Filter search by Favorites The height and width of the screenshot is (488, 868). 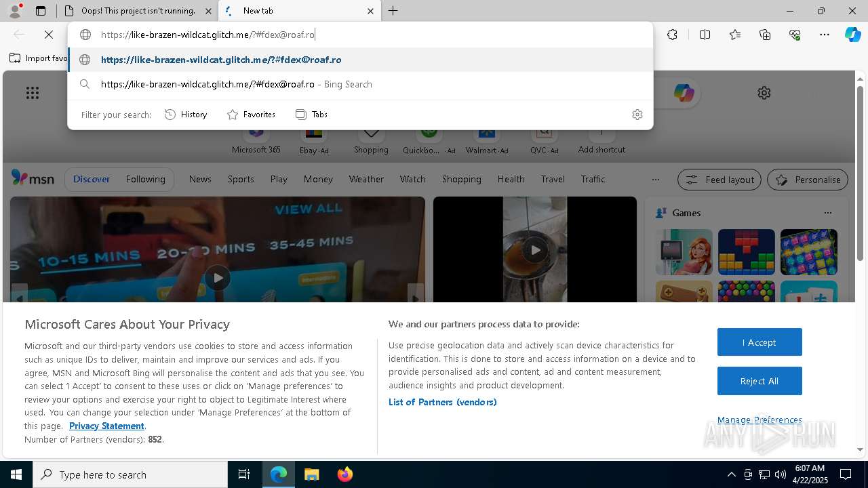pyautogui.click(x=251, y=115)
